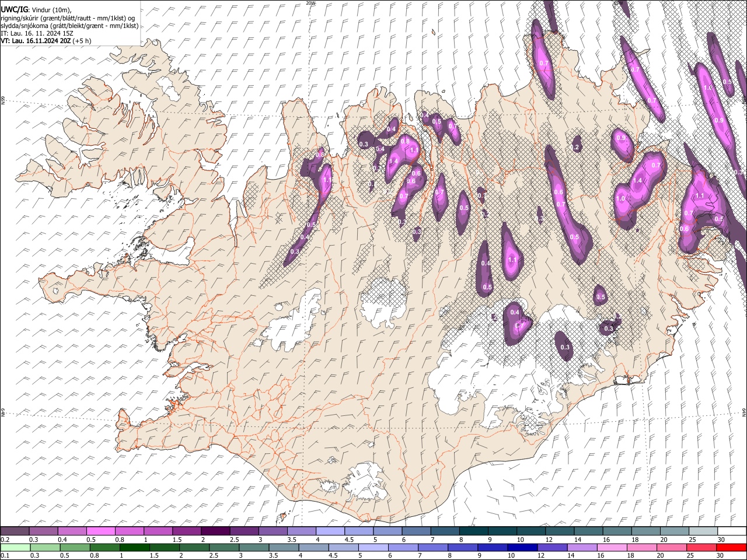Click the 0.2 dark mauve snow-scale swatch
Viewport: 747px width, 560px height.
pyautogui.click(x=15, y=531)
